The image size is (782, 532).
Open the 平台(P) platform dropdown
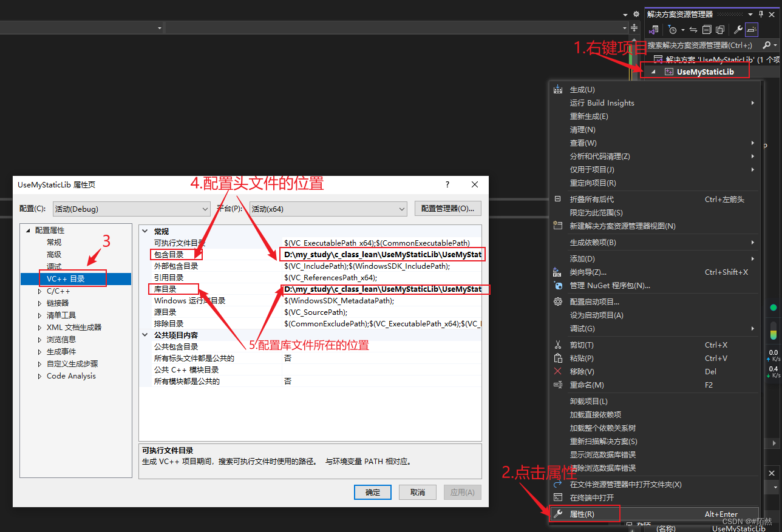[328, 209]
